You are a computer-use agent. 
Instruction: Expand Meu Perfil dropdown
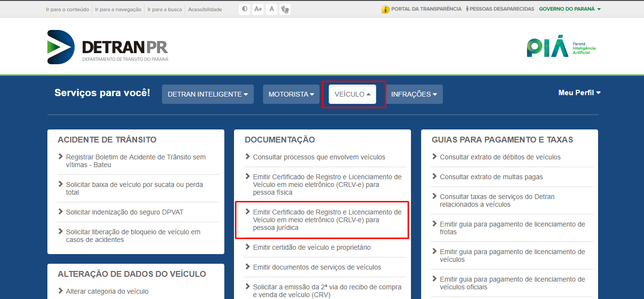tap(579, 93)
